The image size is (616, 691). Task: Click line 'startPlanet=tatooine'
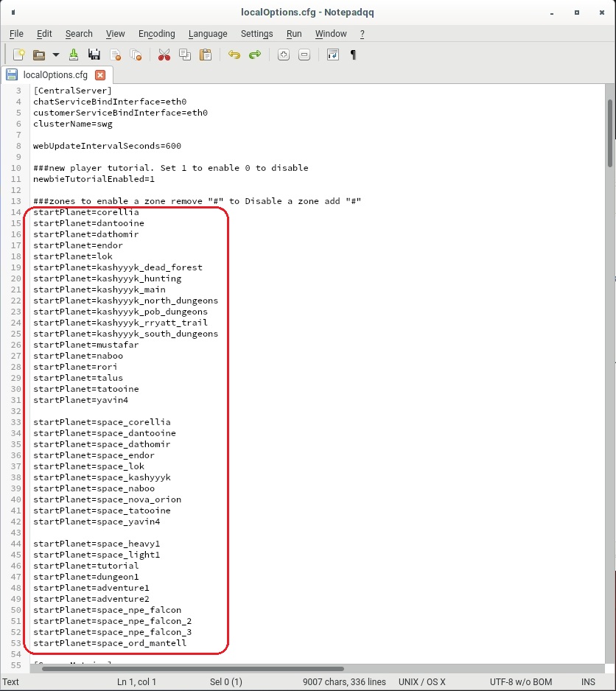point(86,389)
